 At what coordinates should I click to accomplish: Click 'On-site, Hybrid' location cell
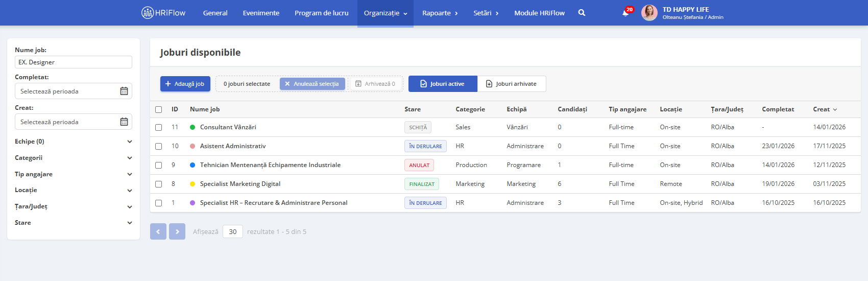(681, 203)
